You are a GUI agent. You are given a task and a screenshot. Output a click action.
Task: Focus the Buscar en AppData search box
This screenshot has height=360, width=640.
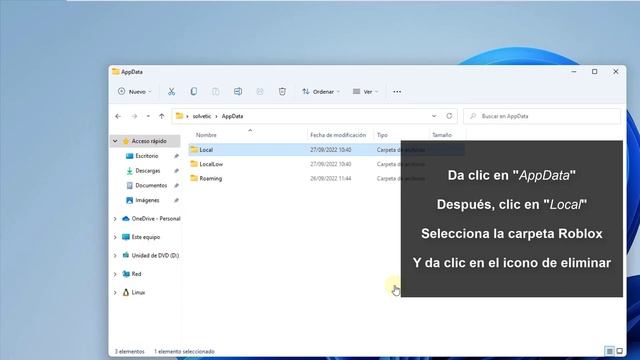[x=542, y=116]
